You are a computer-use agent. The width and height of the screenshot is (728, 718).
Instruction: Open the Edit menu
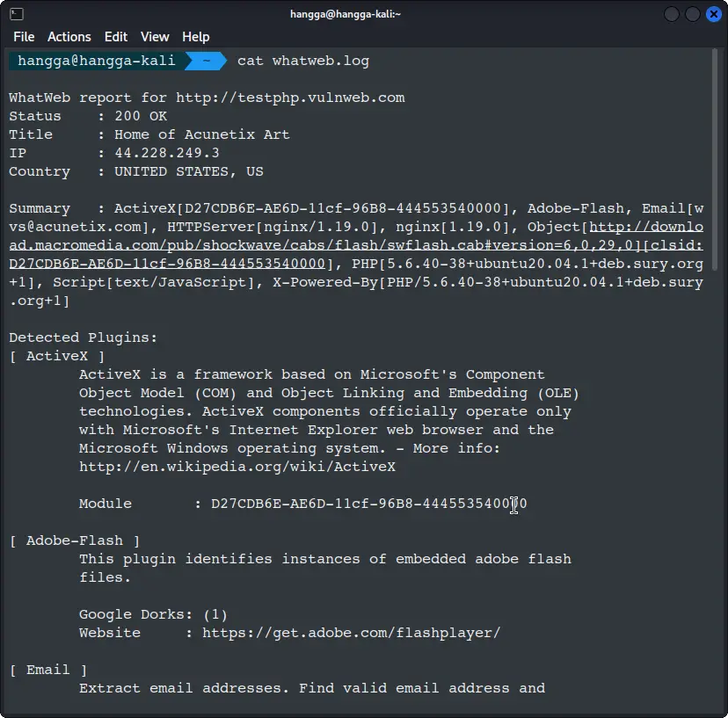pyautogui.click(x=116, y=37)
